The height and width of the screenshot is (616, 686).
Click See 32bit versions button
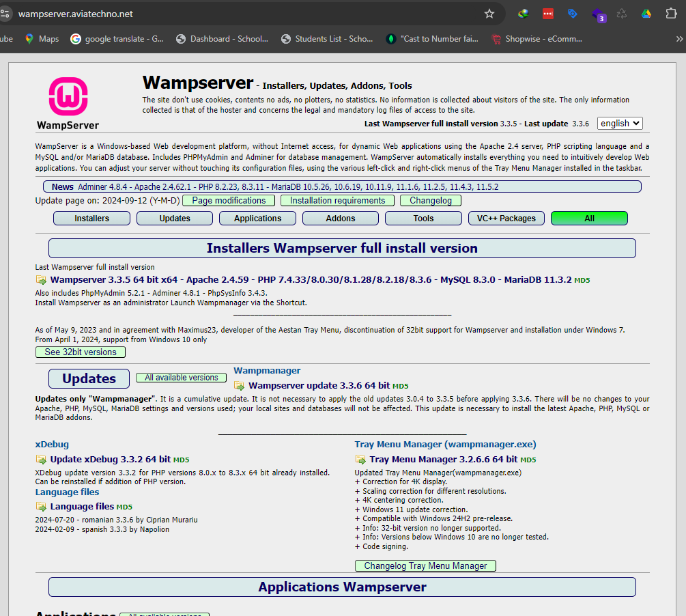tap(81, 352)
